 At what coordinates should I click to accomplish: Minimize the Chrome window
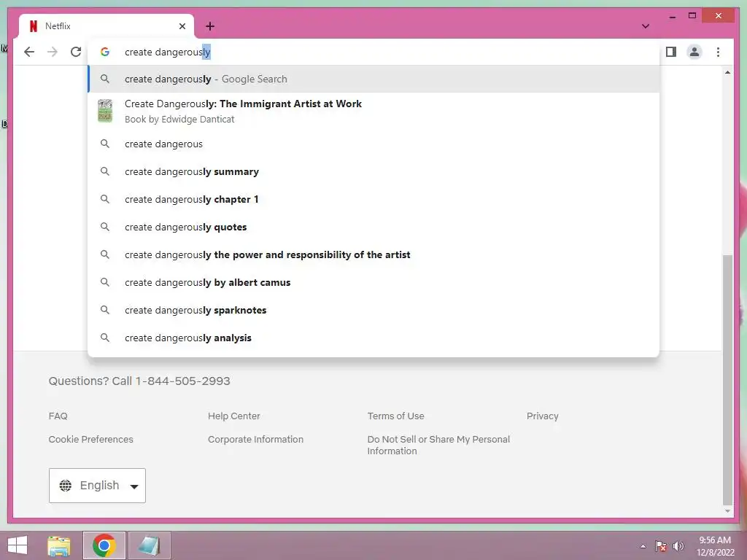[672, 17]
